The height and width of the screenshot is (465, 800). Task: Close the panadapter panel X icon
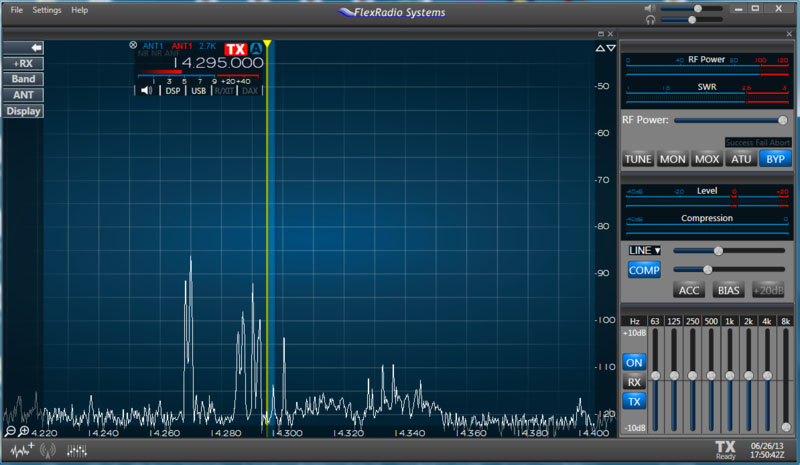click(x=610, y=34)
